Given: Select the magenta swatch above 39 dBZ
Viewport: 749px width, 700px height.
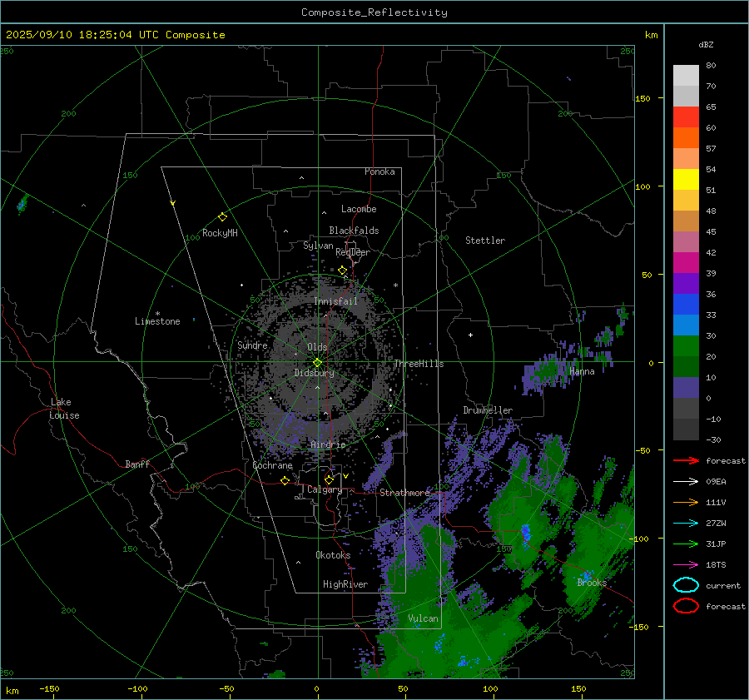Looking at the screenshot, I should [x=686, y=263].
